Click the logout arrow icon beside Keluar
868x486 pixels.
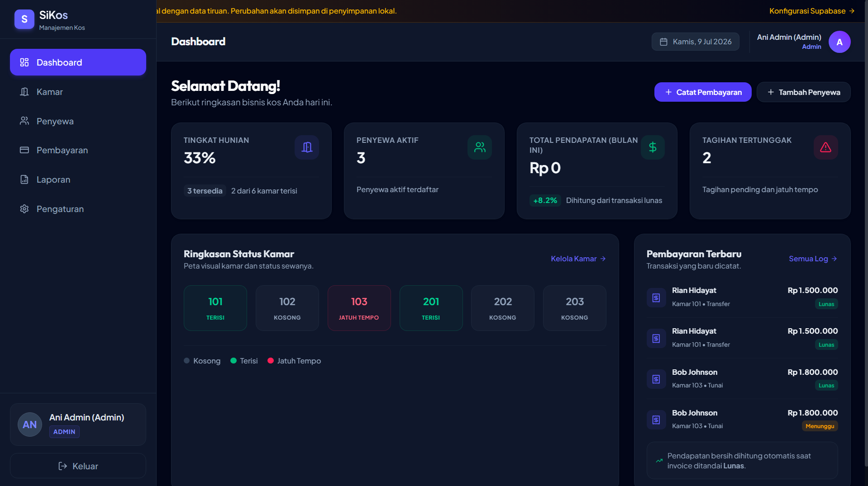63,466
